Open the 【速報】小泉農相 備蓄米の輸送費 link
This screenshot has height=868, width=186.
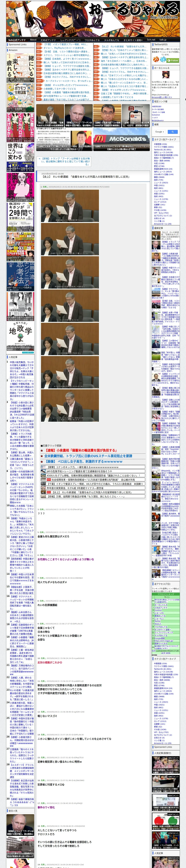point(81,450)
